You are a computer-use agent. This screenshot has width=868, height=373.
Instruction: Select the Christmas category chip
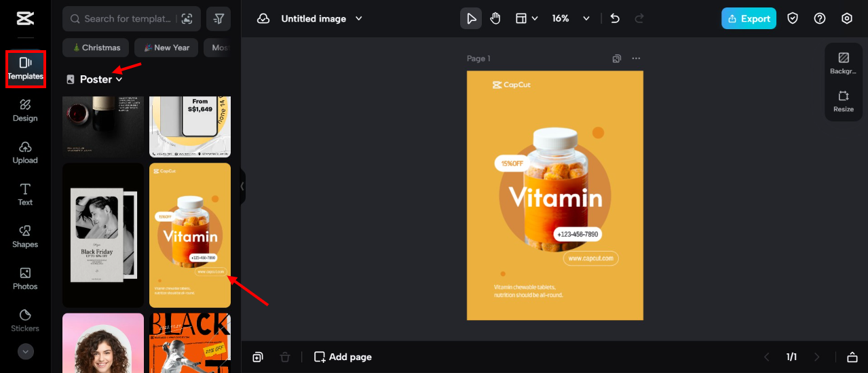tap(96, 47)
